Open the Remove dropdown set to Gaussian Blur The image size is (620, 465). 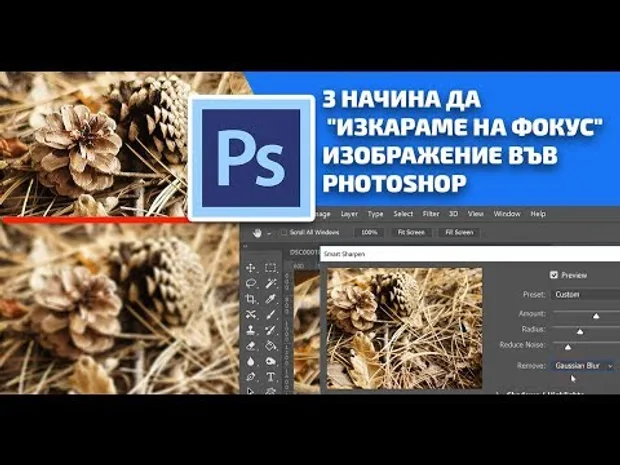pos(584,366)
